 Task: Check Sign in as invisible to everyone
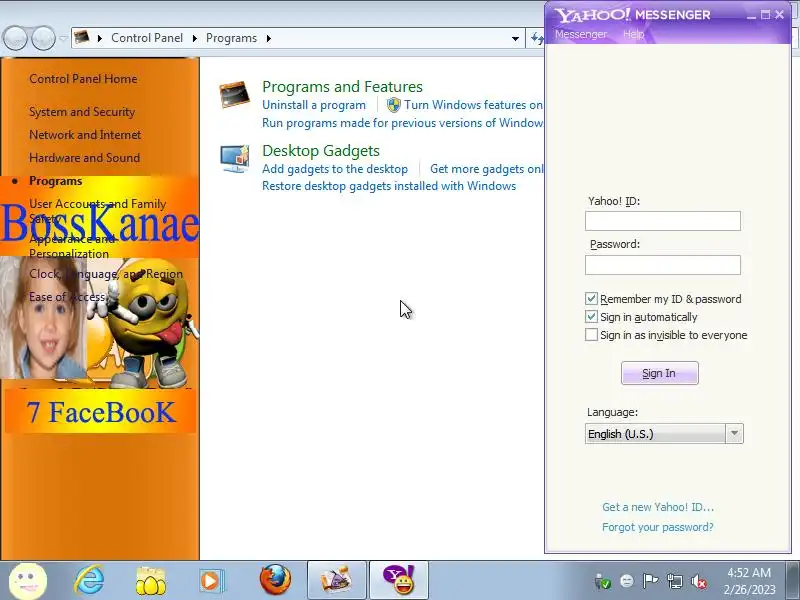pos(591,335)
